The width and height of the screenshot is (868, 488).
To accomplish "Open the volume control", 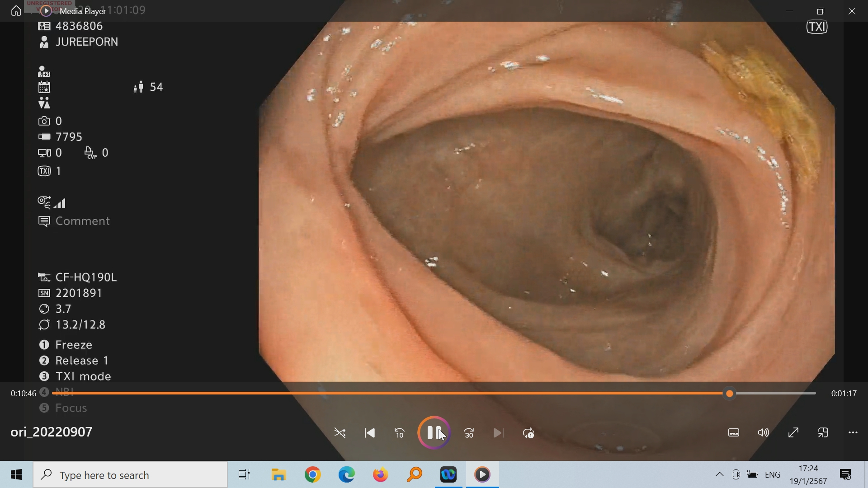I will (x=764, y=433).
